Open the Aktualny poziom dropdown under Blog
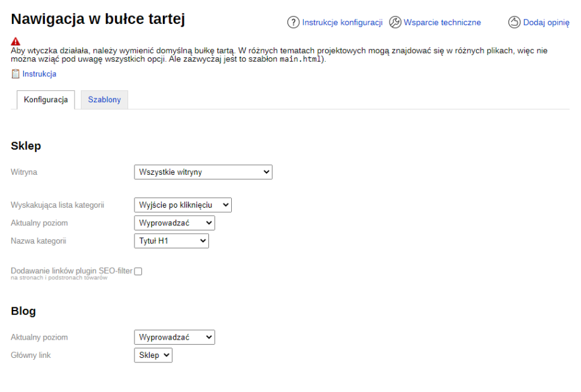581x392 pixels. click(174, 338)
